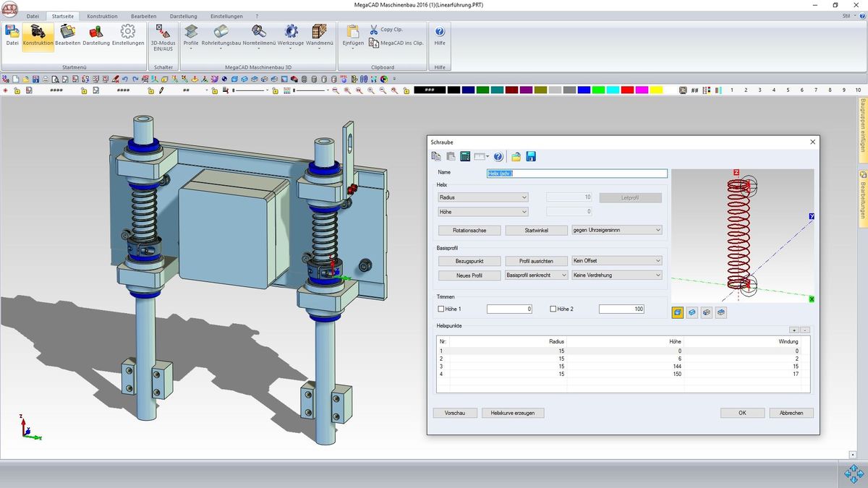The width and height of the screenshot is (868, 488).
Task: Click the Profile steel beam icon
Action: pyautogui.click(x=191, y=32)
